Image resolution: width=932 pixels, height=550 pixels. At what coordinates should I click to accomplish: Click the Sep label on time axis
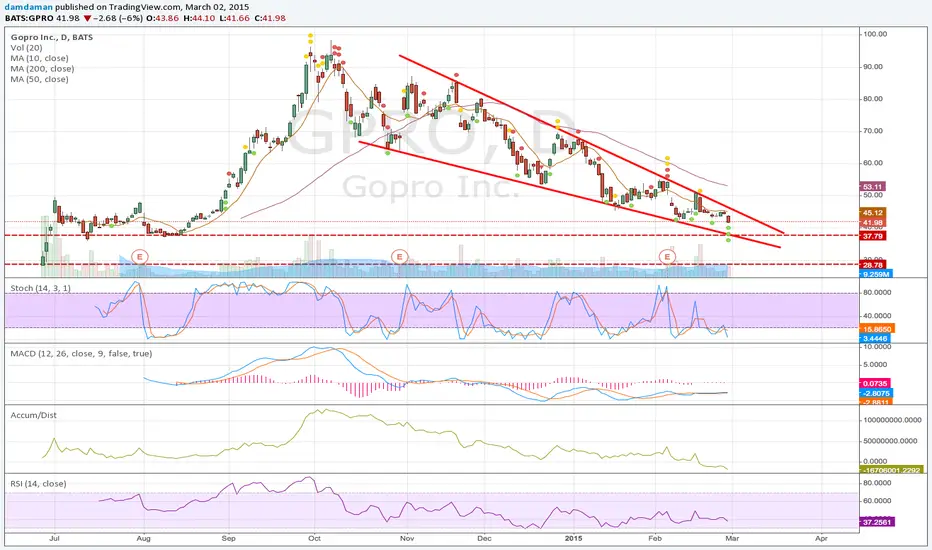[228, 538]
